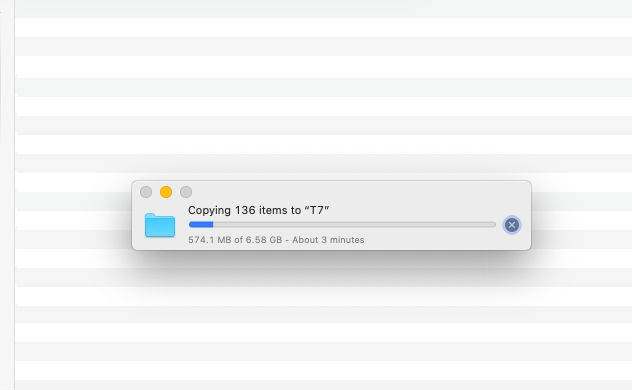
Task: Stop the copy with the X button
Action: [x=512, y=225]
